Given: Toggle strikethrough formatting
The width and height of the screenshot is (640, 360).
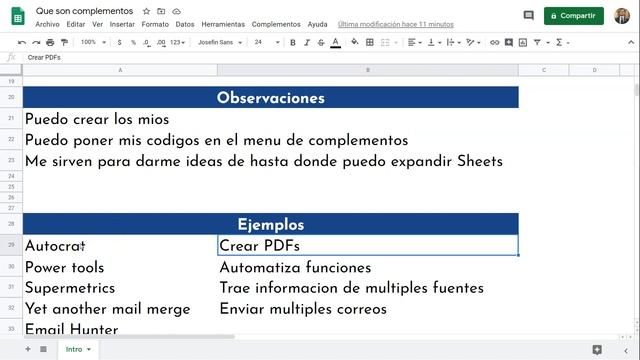Looking at the screenshot, I should [x=321, y=42].
